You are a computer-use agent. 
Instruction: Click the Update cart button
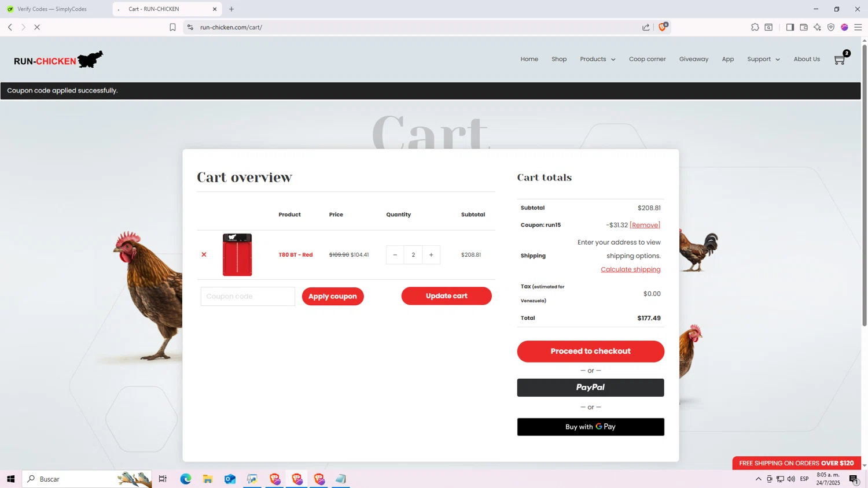pyautogui.click(x=447, y=296)
